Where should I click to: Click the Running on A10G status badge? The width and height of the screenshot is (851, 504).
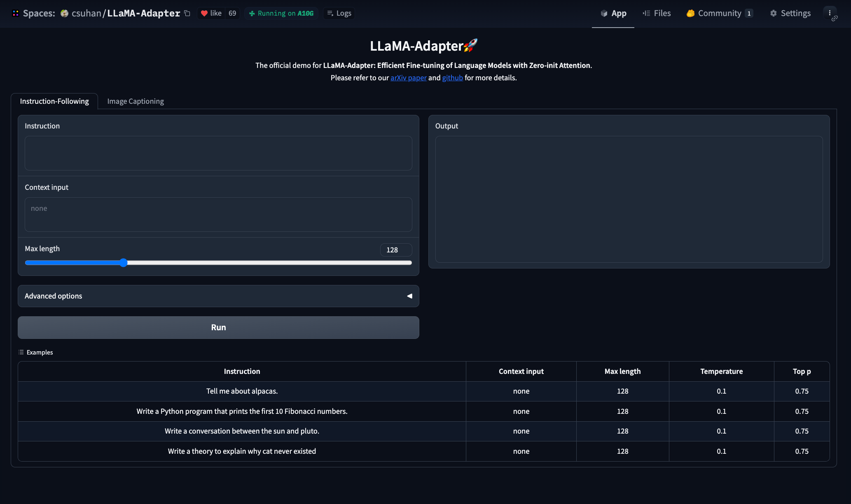pos(281,13)
